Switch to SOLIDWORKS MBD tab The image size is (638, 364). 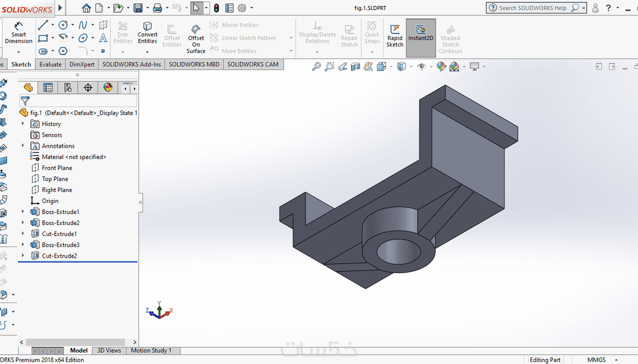point(194,64)
